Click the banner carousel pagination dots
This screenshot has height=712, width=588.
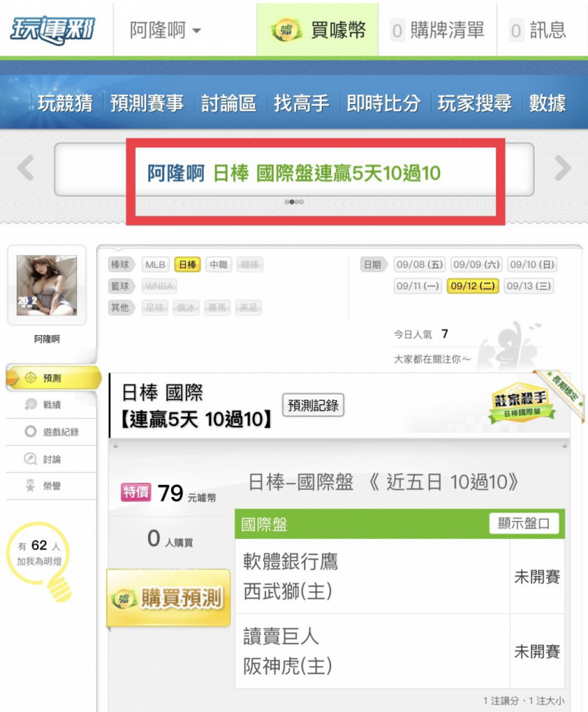coord(294,202)
